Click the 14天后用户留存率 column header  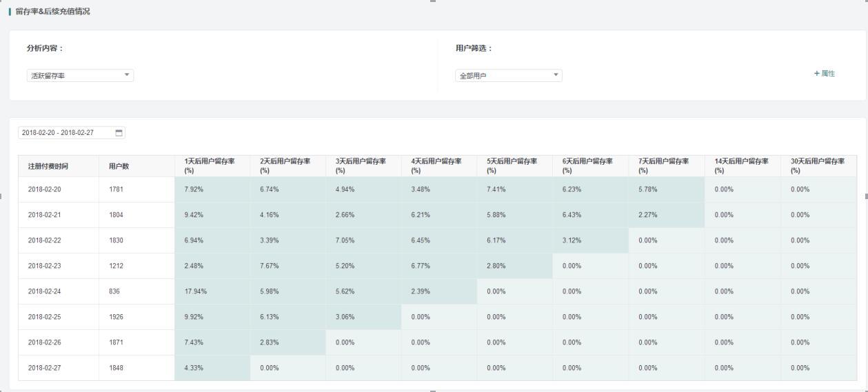(741, 165)
